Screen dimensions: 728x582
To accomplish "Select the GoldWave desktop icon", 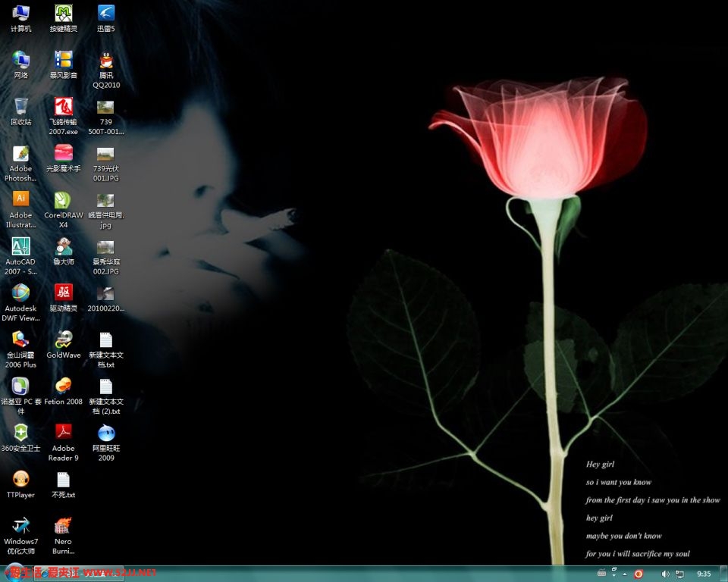I will point(63,340).
